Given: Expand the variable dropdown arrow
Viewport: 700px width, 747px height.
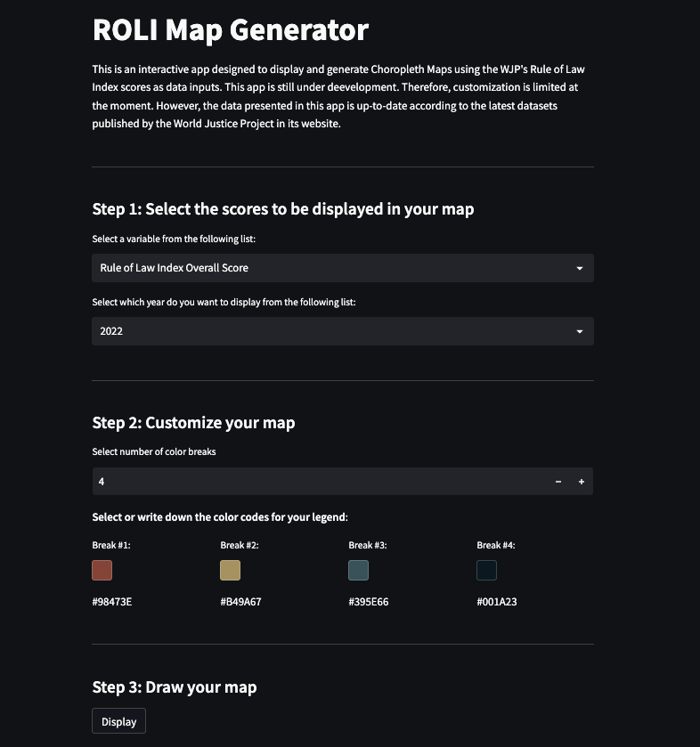Looking at the screenshot, I should click(580, 268).
